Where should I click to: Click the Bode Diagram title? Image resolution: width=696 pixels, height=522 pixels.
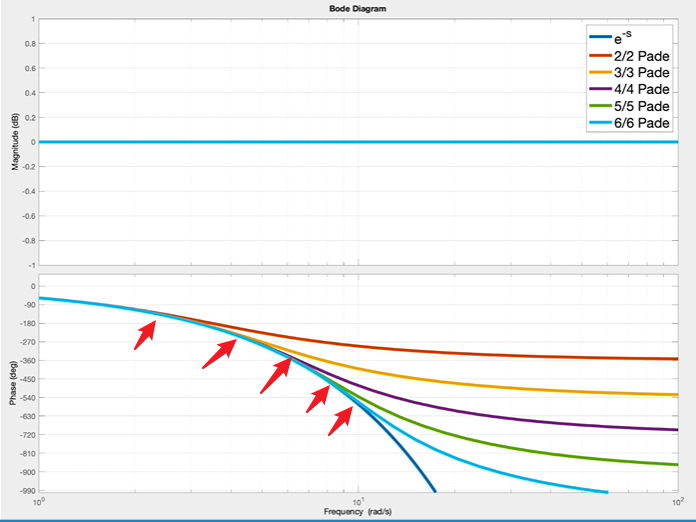(x=357, y=8)
